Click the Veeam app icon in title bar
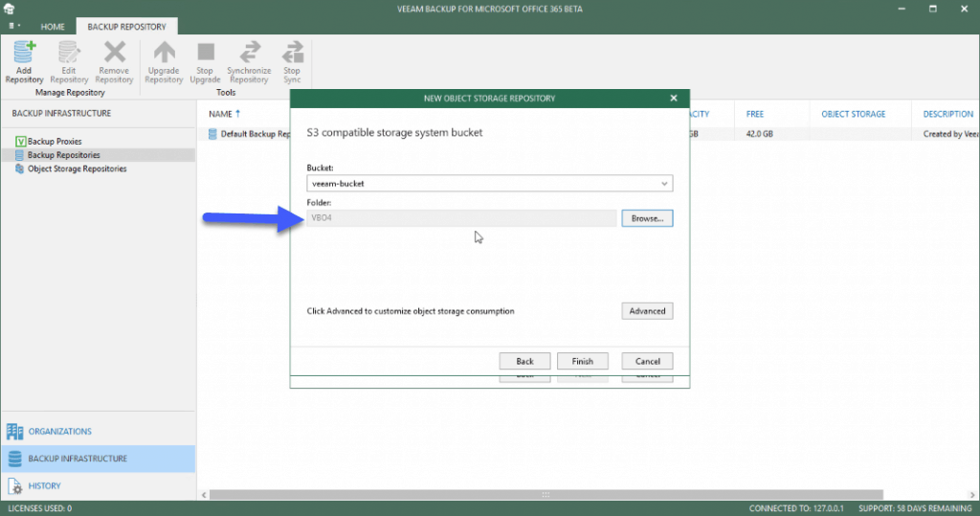The width and height of the screenshot is (980, 516). tap(9, 9)
